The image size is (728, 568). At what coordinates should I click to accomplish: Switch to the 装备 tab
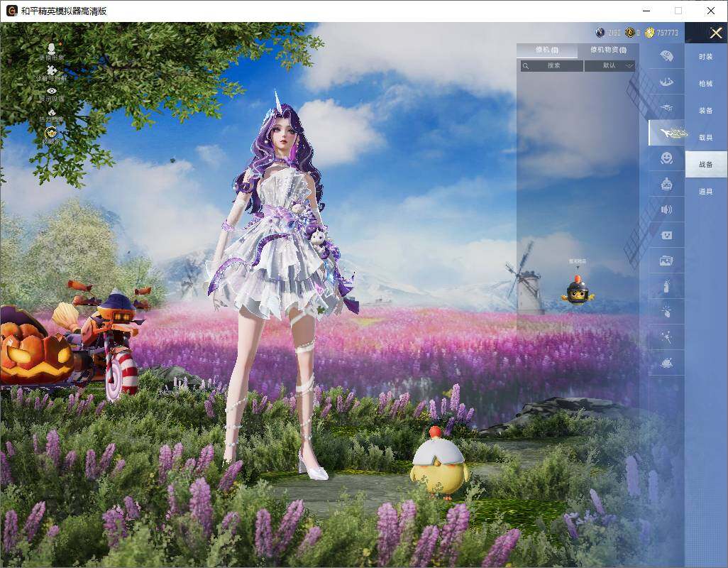[x=706, y=111]
